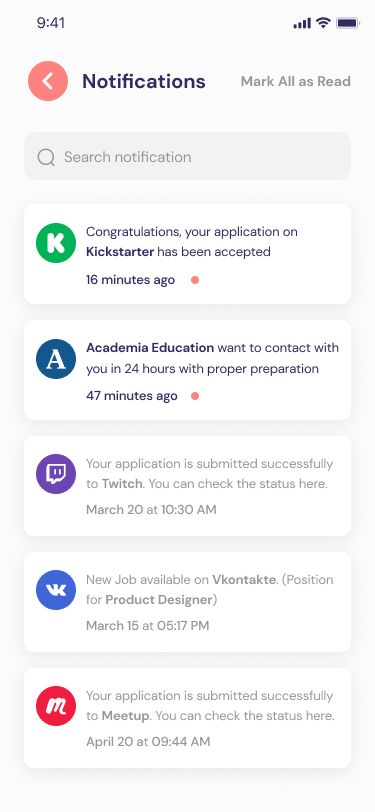Click the blue Vkontakte logo icon
The height and width of the screenshot is (812, 375).
point(56,590)
